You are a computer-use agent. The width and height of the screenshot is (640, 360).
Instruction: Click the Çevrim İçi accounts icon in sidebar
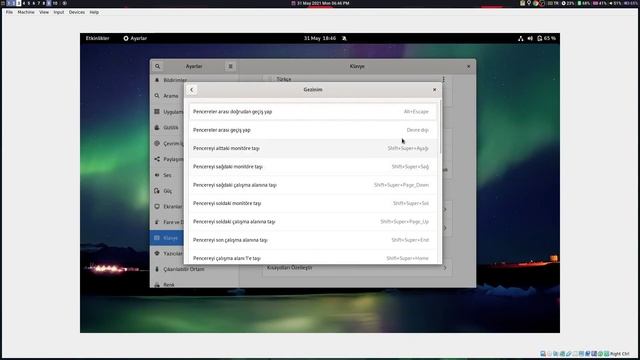tap(157, 144)
